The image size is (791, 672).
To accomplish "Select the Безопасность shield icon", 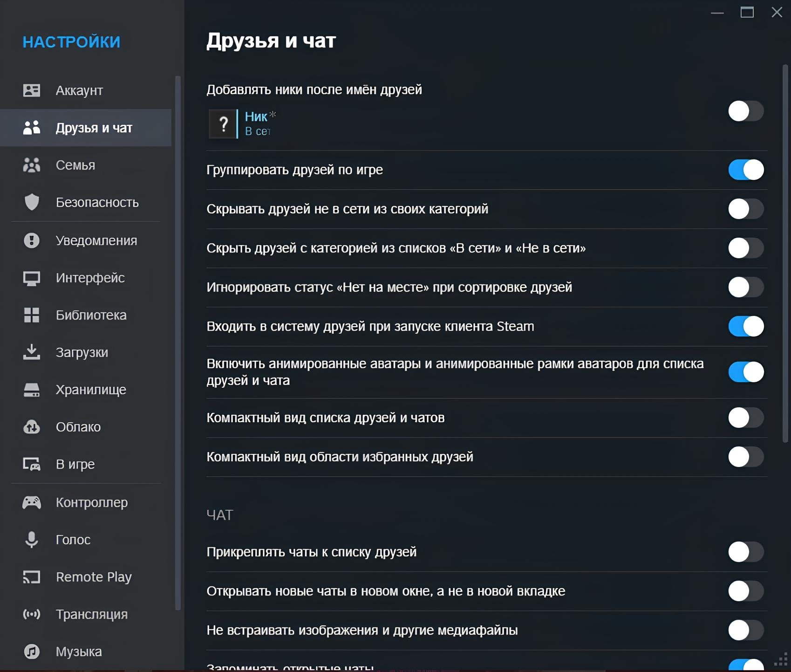I will pos(32,202).
